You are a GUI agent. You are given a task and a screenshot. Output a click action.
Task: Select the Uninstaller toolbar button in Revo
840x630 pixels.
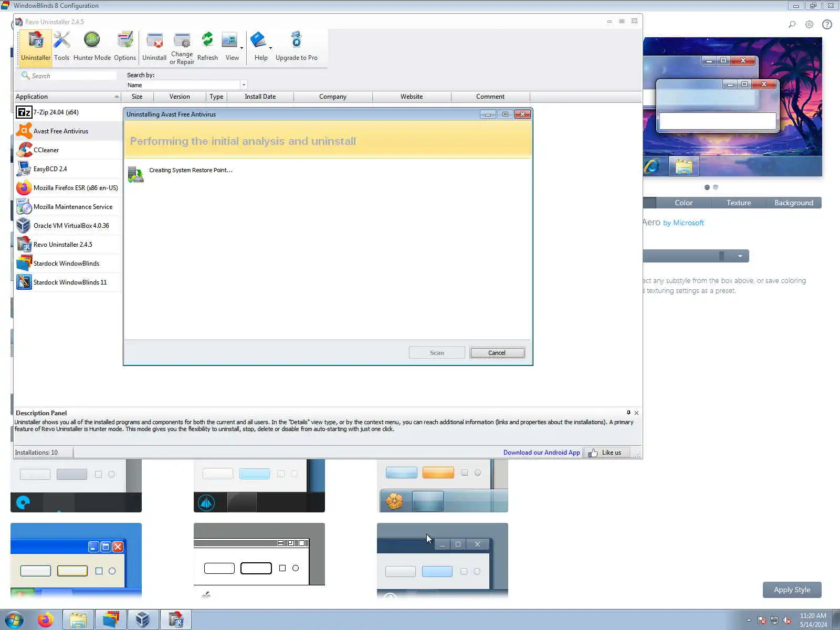tap(36, 47)
